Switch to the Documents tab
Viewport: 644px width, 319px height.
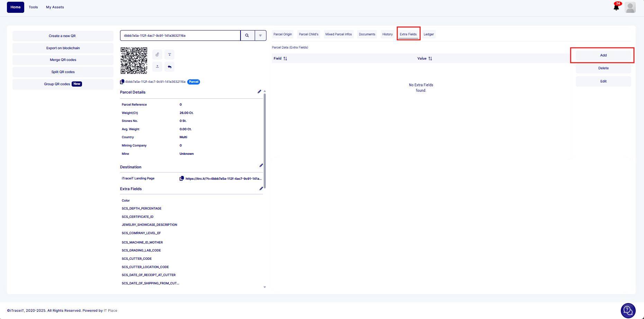coord(367,34)
